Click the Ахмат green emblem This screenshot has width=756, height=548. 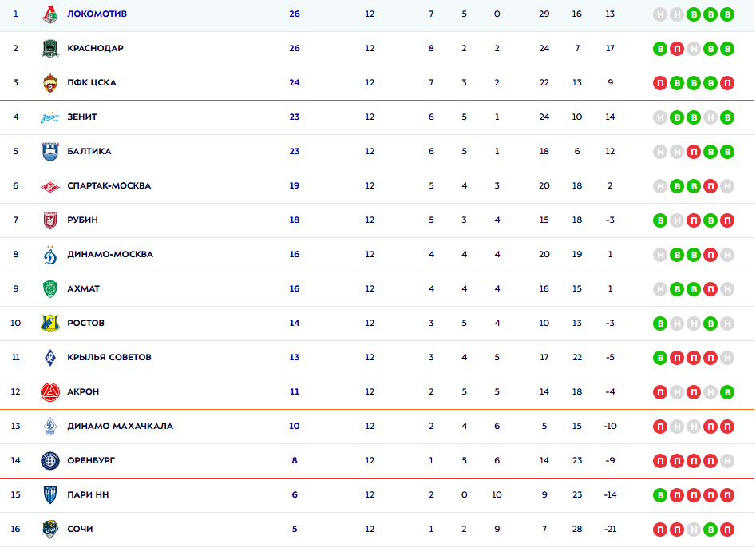[x=50, y=289]
